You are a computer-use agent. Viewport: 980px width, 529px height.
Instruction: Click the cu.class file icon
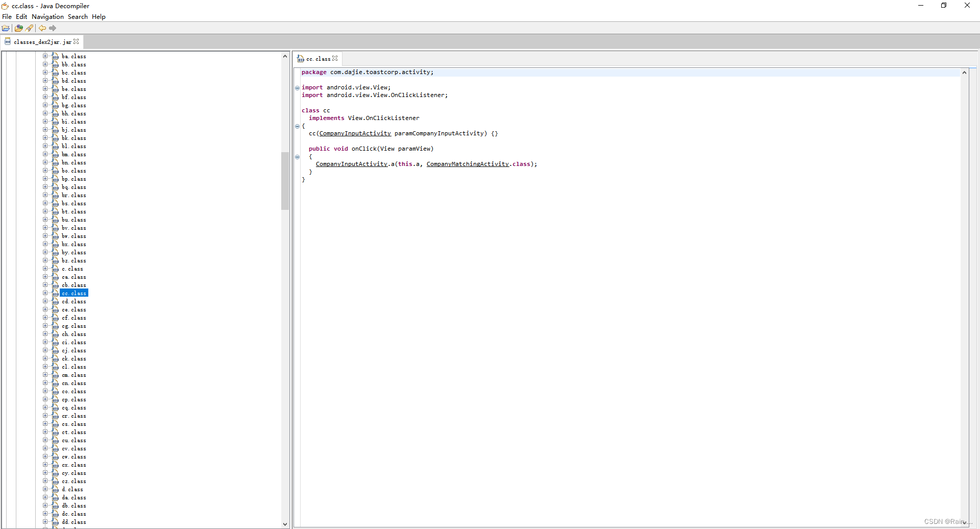point(55,440)
